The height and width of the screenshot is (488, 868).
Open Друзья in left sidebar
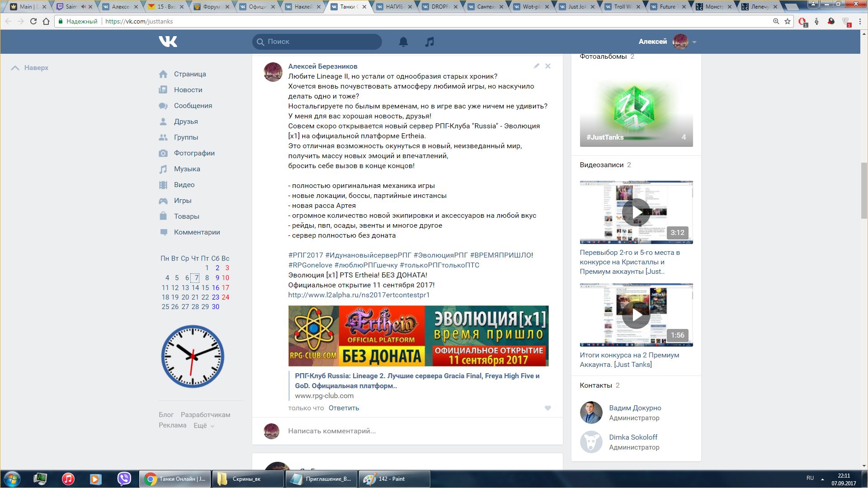click(x=186, y=122)
